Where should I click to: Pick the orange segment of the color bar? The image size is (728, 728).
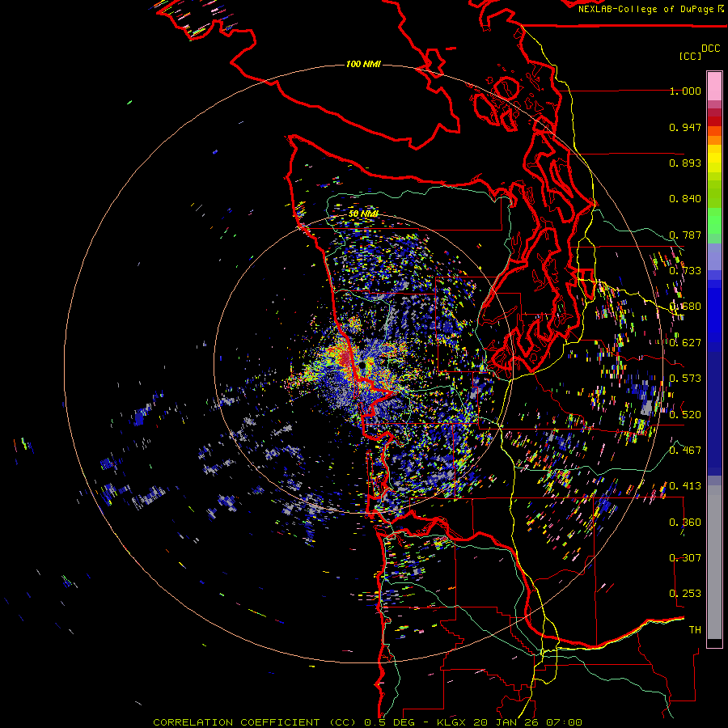tap(714, 136)
